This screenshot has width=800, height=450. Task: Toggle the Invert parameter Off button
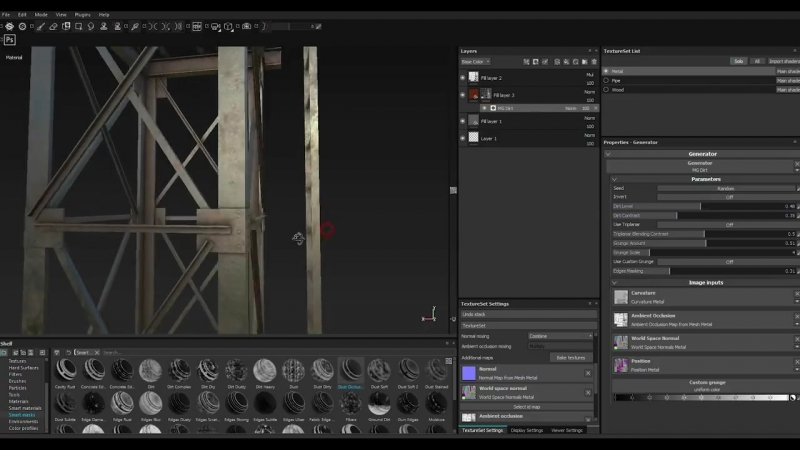728,197
